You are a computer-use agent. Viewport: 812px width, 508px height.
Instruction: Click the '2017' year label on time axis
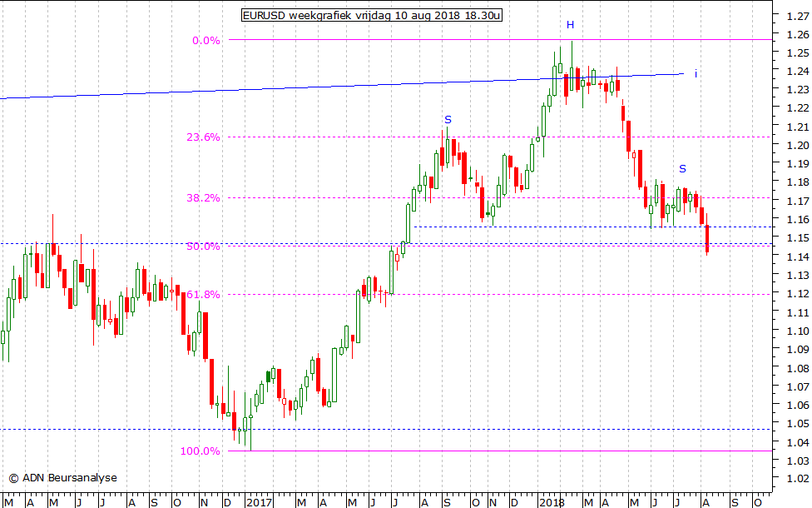259,502
